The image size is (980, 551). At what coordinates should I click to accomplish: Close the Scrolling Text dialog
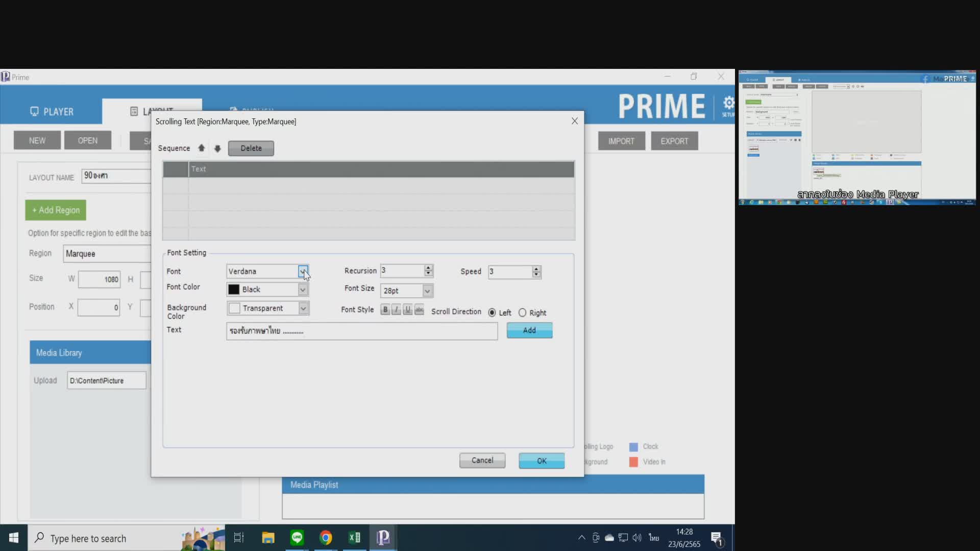tap(575, 121)
